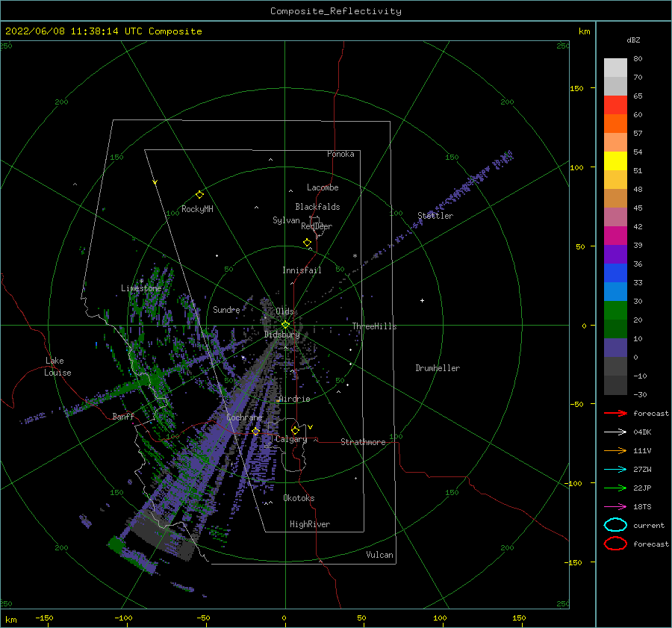Click the Composite_Reflectivity title
The width and height of the screenshot is (672, 628).
336,11
